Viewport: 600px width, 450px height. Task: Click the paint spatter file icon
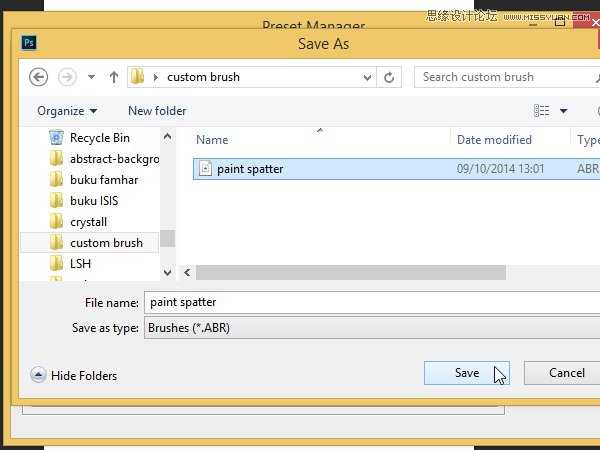pyautogui.click(x=206, y=169)
